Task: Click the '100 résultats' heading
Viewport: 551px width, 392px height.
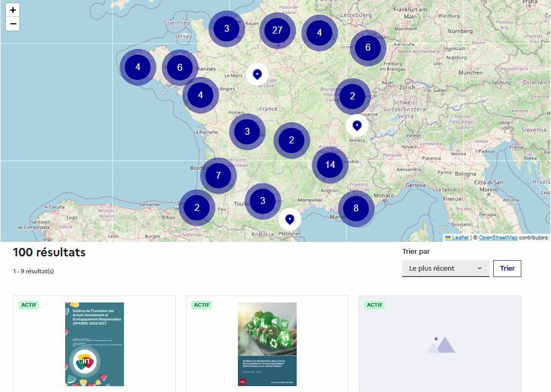Action: [49, 252]
